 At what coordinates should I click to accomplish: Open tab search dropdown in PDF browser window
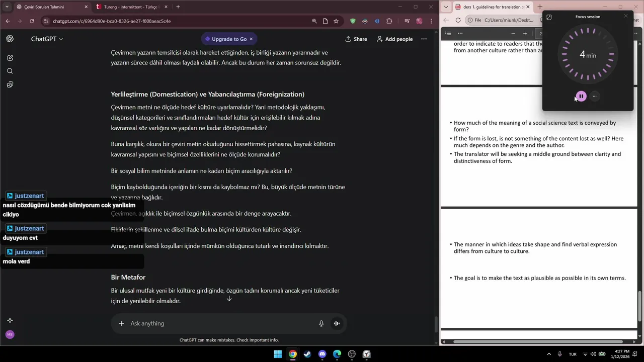[446, 7]
